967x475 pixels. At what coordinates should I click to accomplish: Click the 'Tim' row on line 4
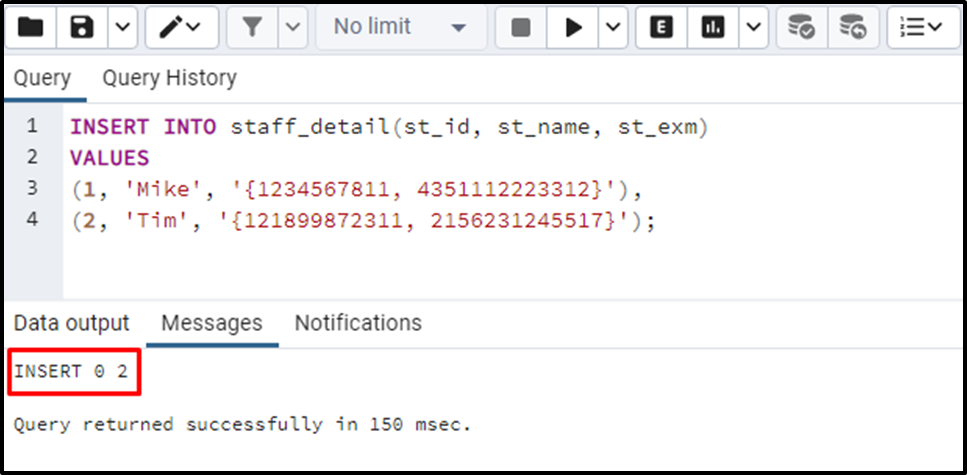click(363, 220)
